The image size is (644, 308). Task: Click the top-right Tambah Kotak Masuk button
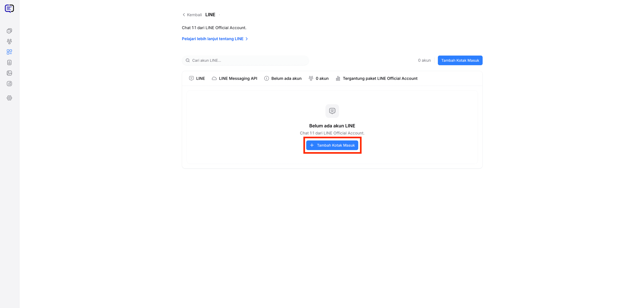coord(460,60)
